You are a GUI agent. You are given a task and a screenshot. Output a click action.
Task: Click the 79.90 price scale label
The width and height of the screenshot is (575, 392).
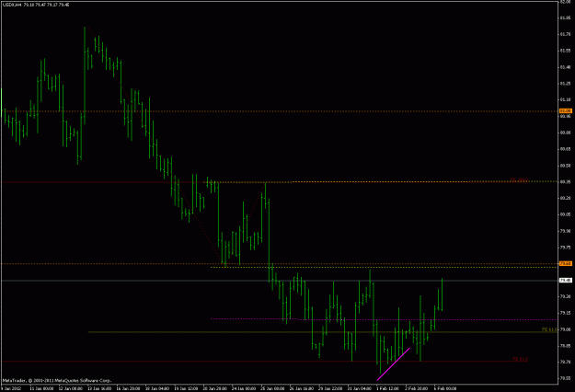pos(565,231)
